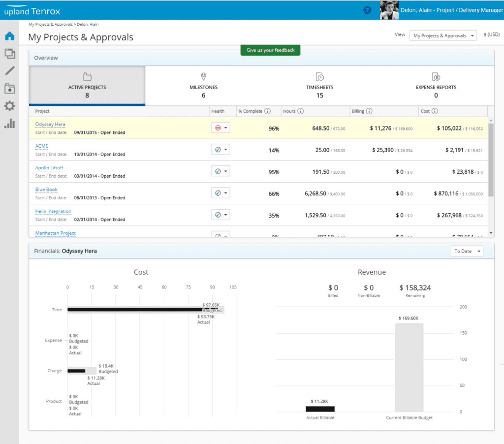Click the info icon beside % Complete header
This screenshot has height=444, width=504.
click(266, 111)
